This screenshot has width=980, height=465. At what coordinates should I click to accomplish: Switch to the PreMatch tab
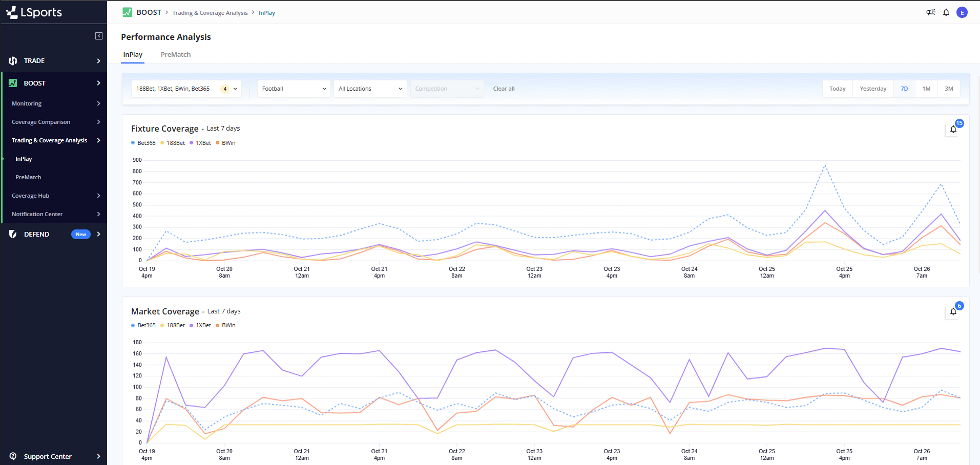point(176,55)
